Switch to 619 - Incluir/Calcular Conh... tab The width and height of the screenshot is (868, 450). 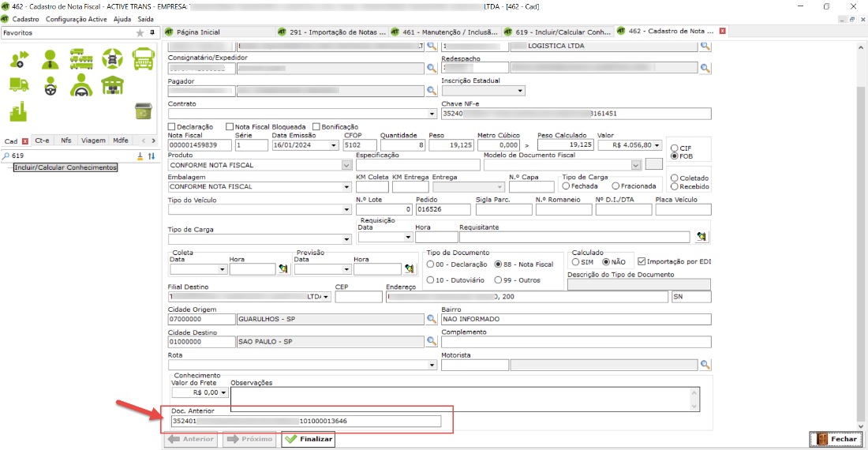point(557,32)
